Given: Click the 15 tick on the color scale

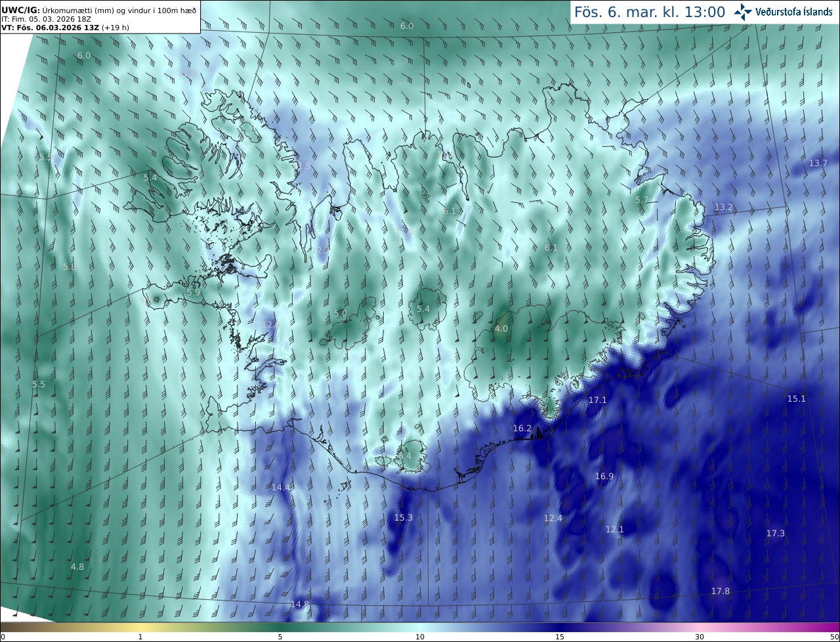Looking at the screenshot, I should pos(560,637).
